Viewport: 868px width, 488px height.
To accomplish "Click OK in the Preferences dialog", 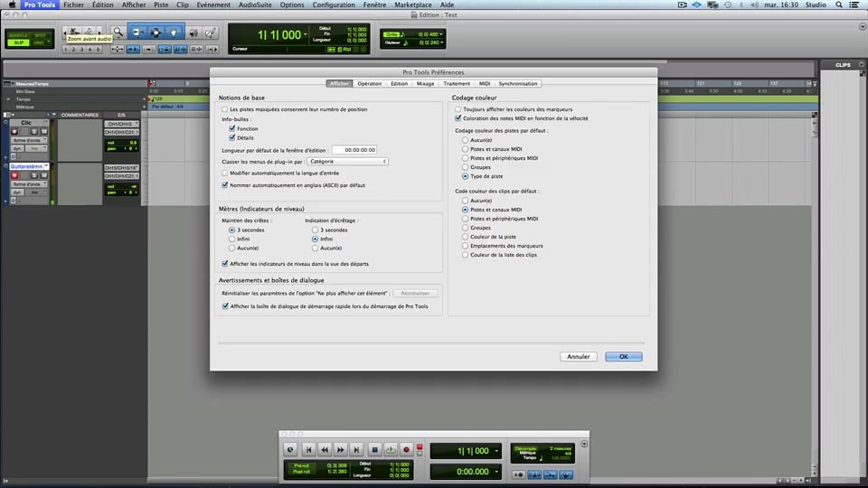I will (623, 357).
